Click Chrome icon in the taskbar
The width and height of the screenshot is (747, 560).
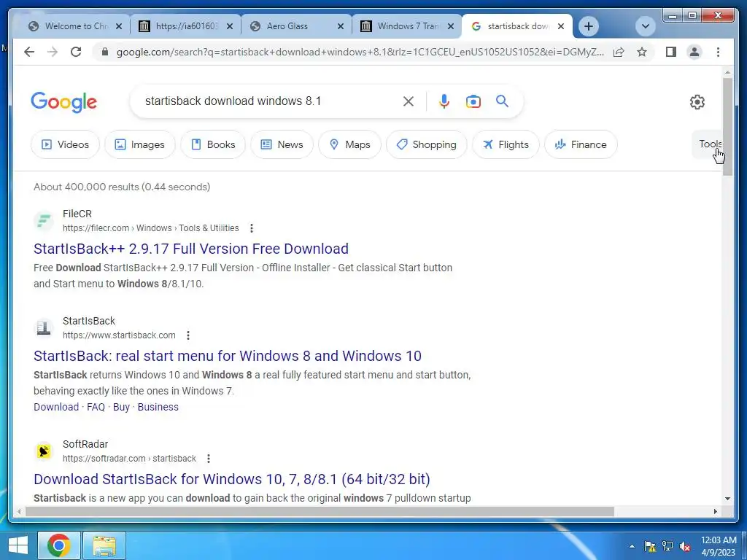59,545
